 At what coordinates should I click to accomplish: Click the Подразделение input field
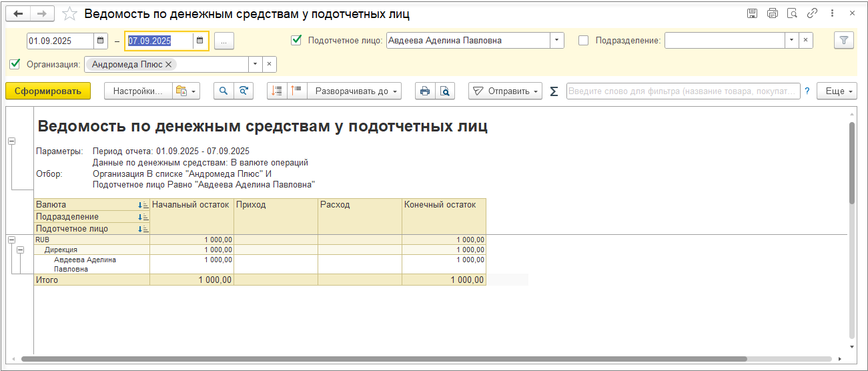[x=724, y=41]
